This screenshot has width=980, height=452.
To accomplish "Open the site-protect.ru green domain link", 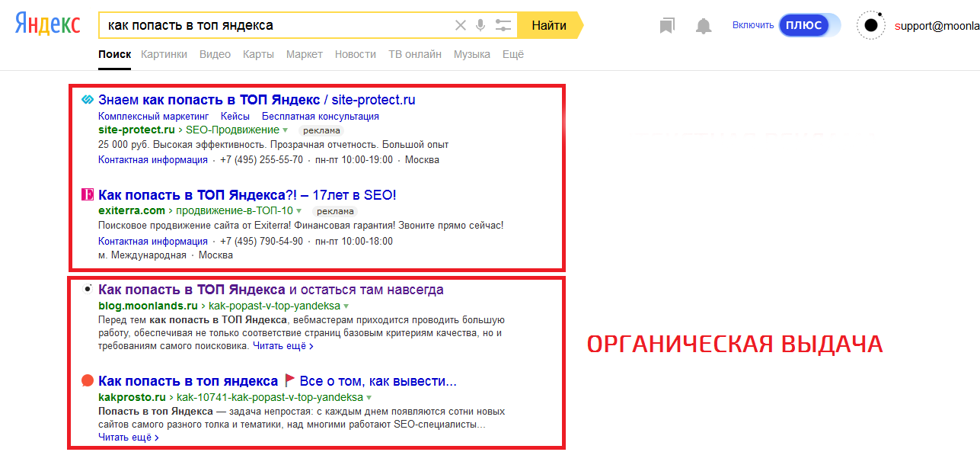I will (136, 130).
